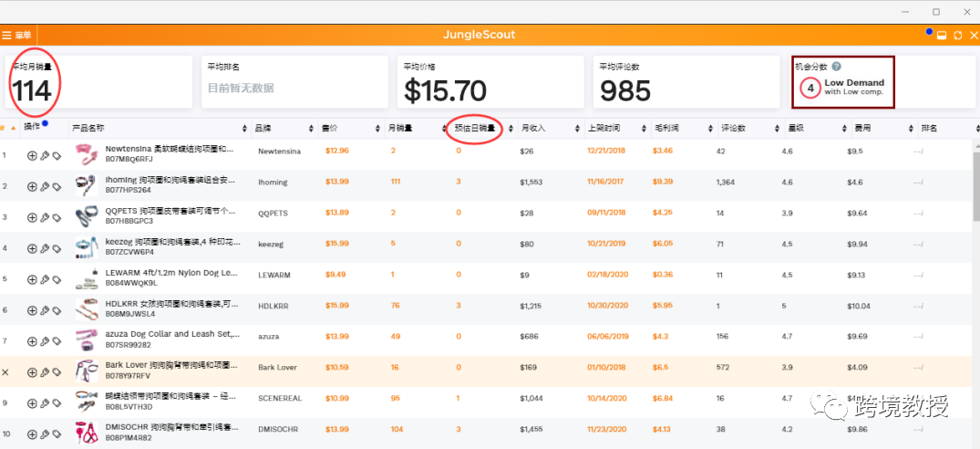Click the tag icon in the LEWARM row
The width and height of the screenshot is (980, 449).
click(57, 279)
